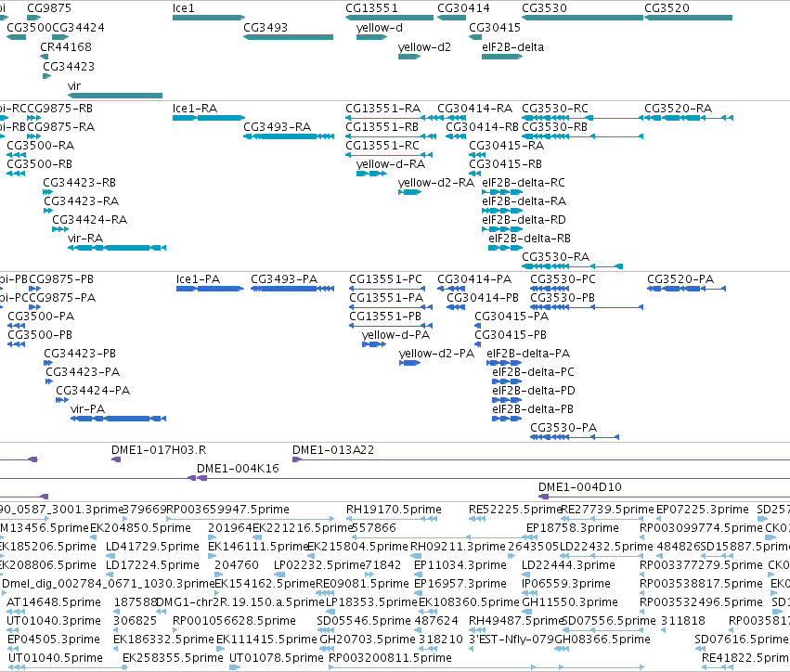Click the CG3530-PC protein label

click(563, 279)
